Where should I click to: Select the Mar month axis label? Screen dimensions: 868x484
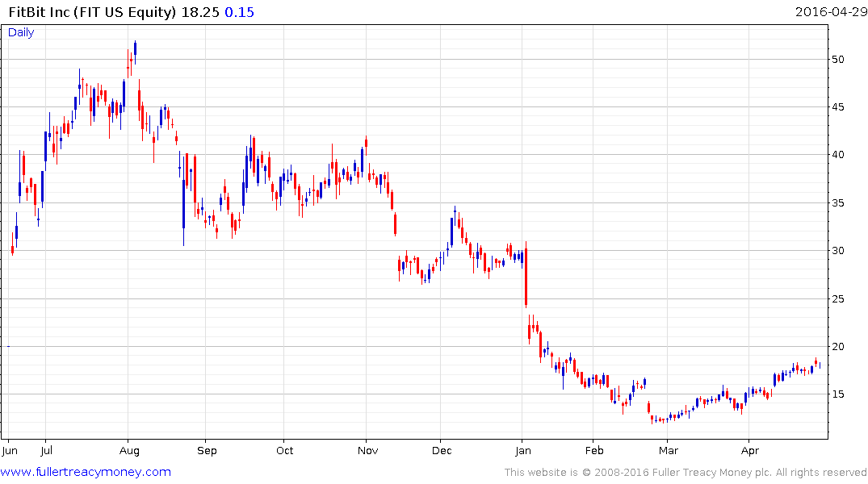pos(669,451)
